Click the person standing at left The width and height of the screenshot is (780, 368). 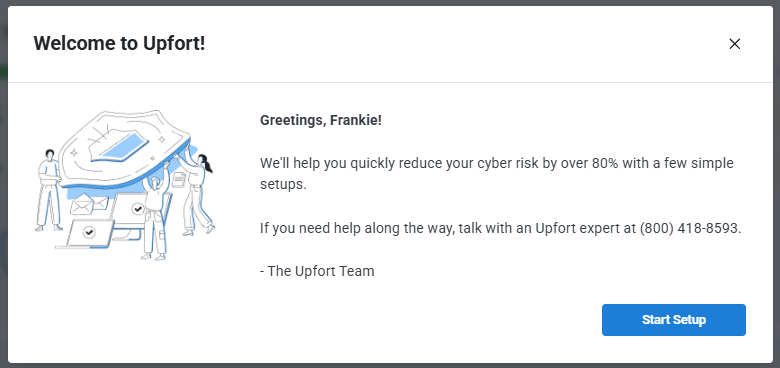pyautogui.click(x=48, y=190)
